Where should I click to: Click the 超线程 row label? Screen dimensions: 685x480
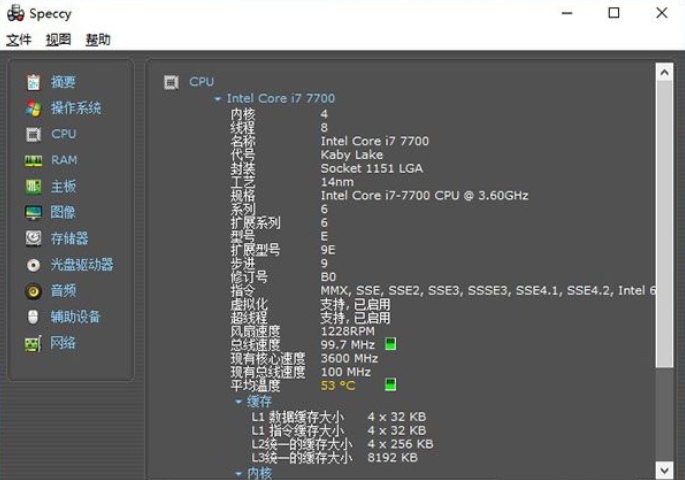click(249, 318)
